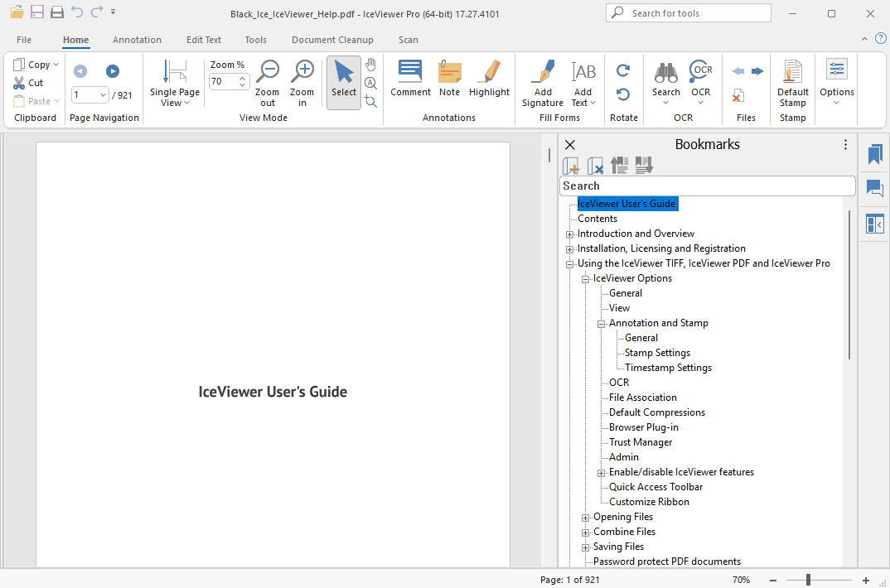
Task: Apply the Default Stamp
Action: [x=793, y=83]
